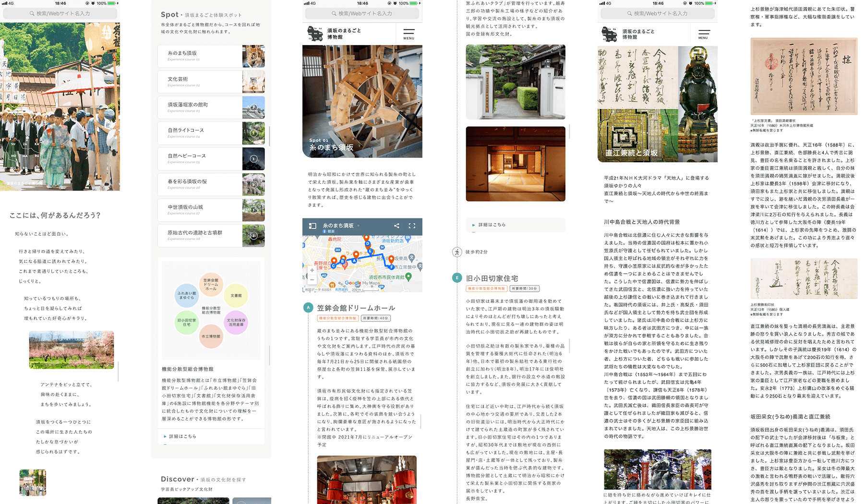Select the 原始古代の遺跡と古墳群 course
The width and height of the screenshot is (864, 504).
pyautogui.click(x=211, y=235)
